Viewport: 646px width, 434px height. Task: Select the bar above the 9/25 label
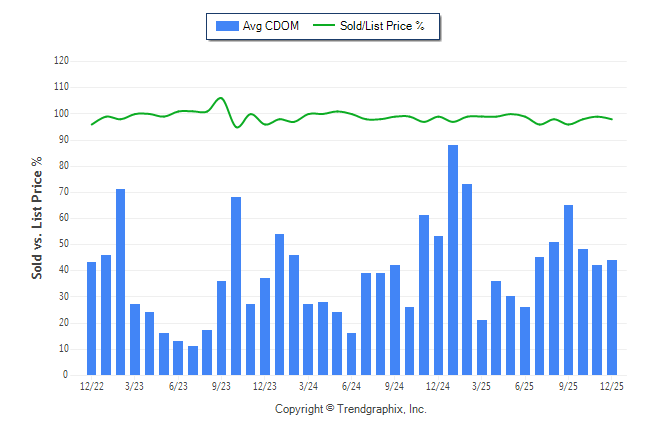(x=568, y=290)
